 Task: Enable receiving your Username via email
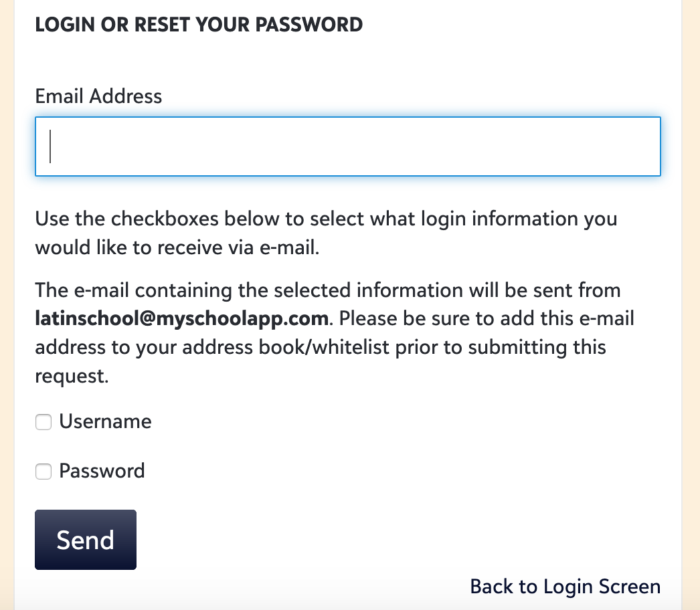tap(43, 422)
